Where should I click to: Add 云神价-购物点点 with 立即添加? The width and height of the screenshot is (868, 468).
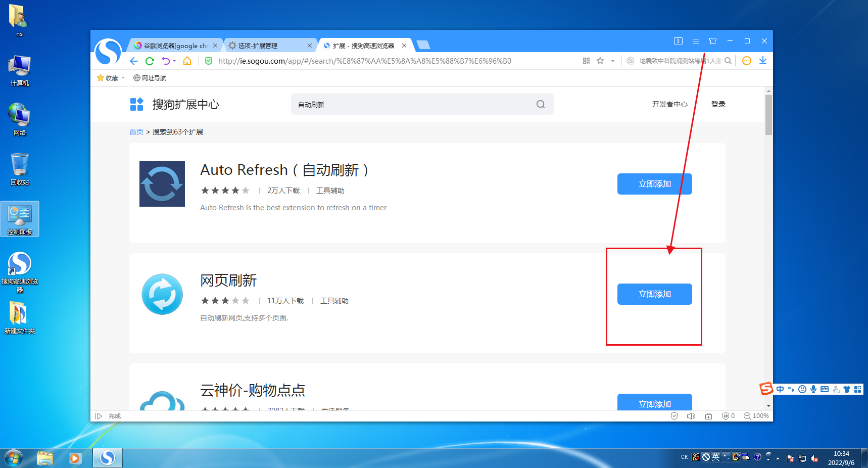click(x=655, y=402)
